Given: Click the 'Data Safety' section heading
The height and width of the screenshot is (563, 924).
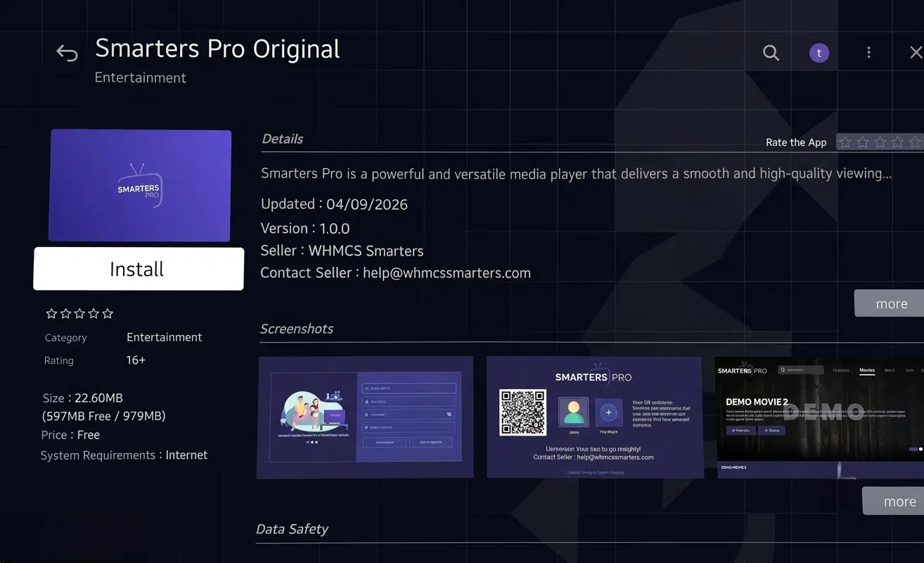Looking at the screenshot, I should 293,529.
